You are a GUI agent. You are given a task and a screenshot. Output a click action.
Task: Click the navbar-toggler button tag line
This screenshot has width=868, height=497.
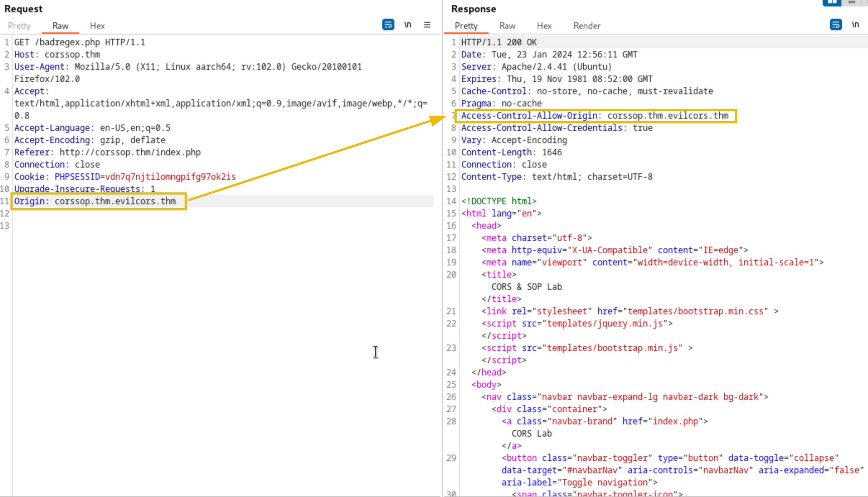point(670,458)
